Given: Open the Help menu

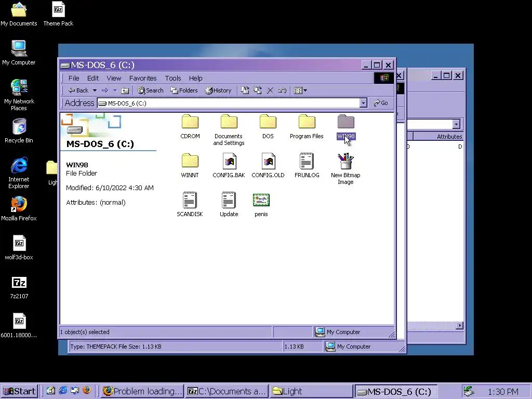Looking at the screenshot, I should (x=195, y=78).
